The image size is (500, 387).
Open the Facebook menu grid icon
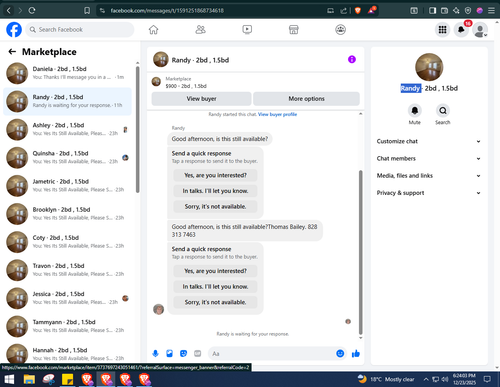442,30
